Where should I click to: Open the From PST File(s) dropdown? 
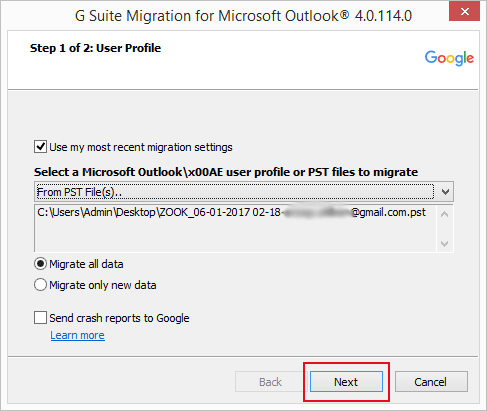point(244,192)
